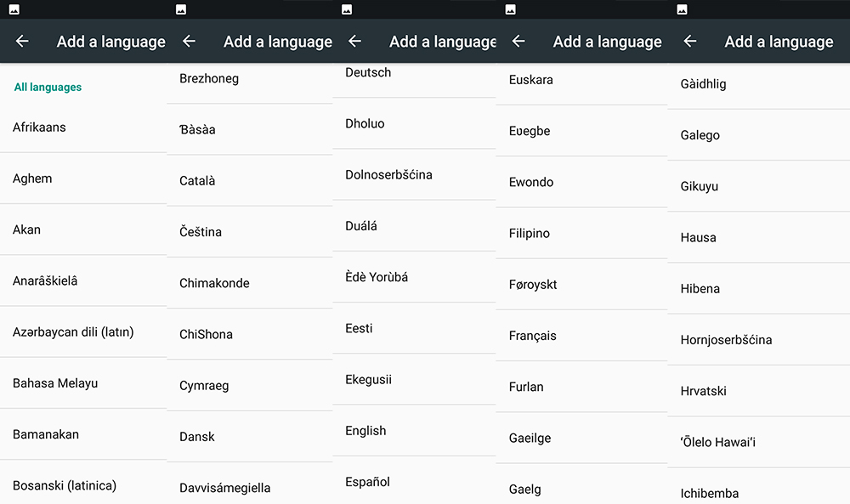Image resolution: width=850 pixels, height=504 pixels.
Task: Select English in the language list
Action: click(365, 431)
